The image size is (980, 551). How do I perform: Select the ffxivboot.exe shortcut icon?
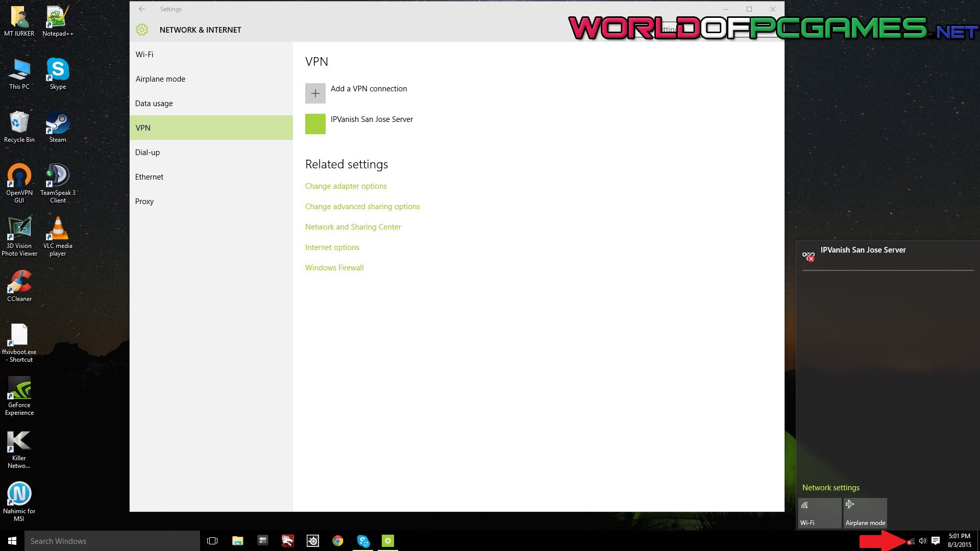point(19,343)
